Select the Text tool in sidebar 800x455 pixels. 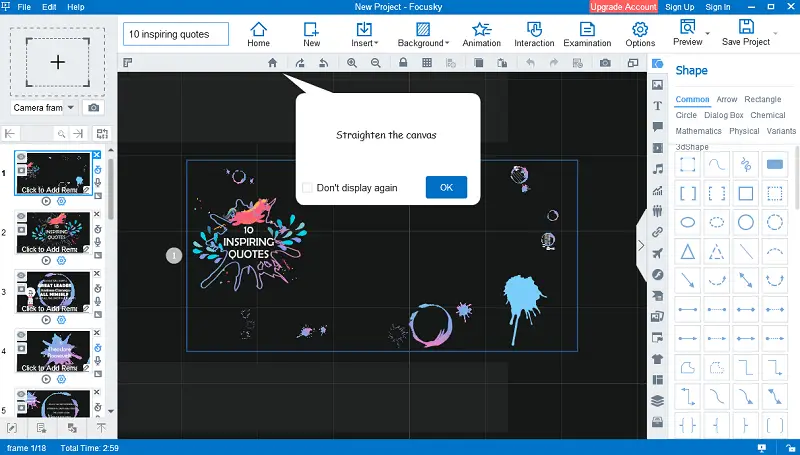(658, 106)
